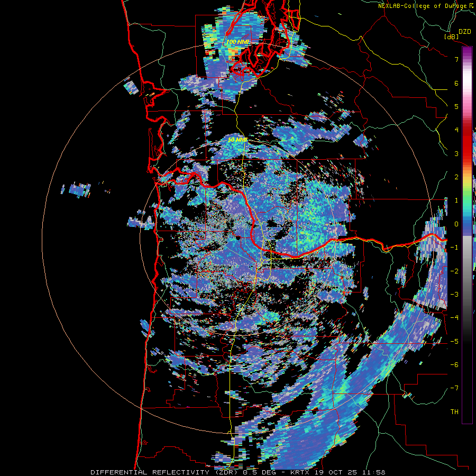Click the 50 NMI range ring label
The width and height of the screenshot is (476, 476).
pyautogui.click(x=237, y=140)
